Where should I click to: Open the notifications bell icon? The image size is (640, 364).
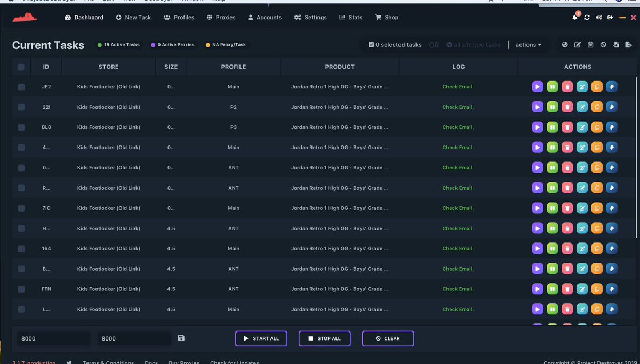[x=575, y=17]
